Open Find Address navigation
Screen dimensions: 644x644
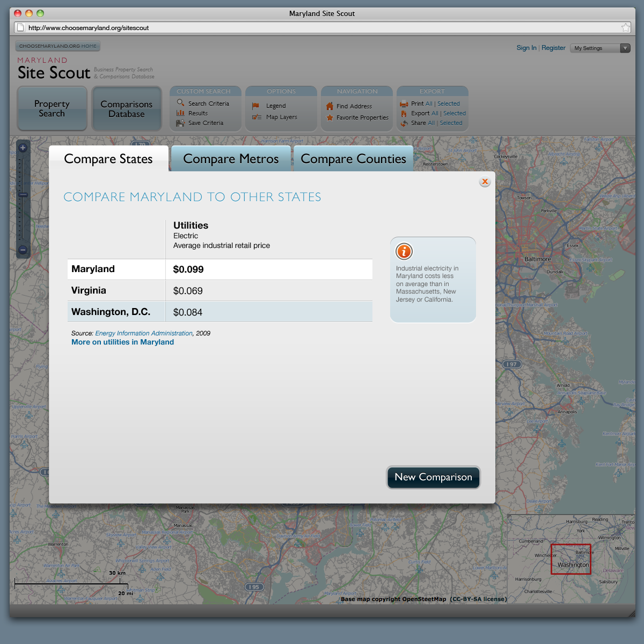click(x=354, y=106)
